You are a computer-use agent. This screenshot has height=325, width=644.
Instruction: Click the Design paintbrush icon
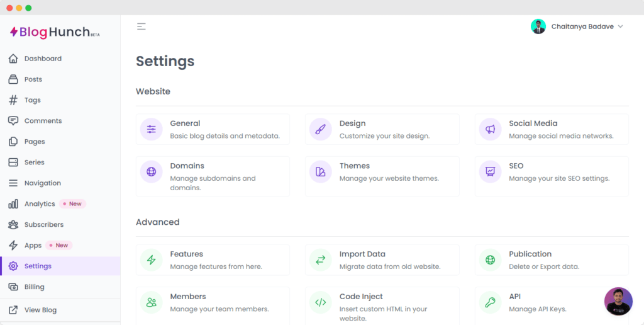click(321, 130)
